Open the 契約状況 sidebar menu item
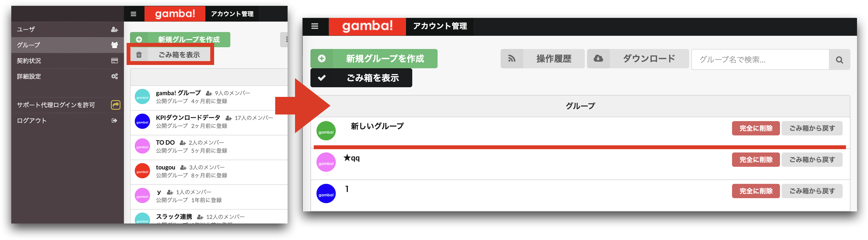 point(67,61)
